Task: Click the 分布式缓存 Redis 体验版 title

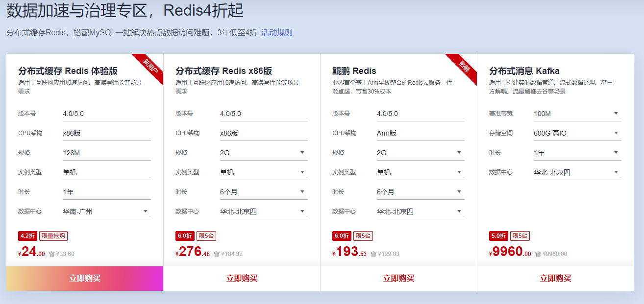Action: (x=68, y=71)
